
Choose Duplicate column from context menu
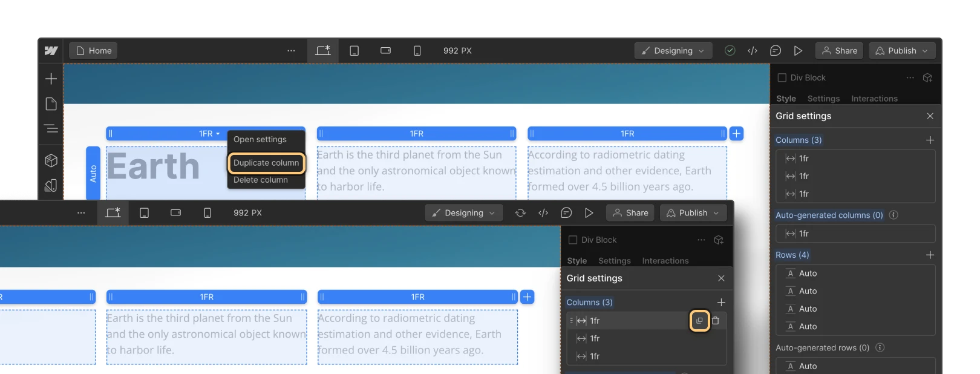[x=266, y=163]
